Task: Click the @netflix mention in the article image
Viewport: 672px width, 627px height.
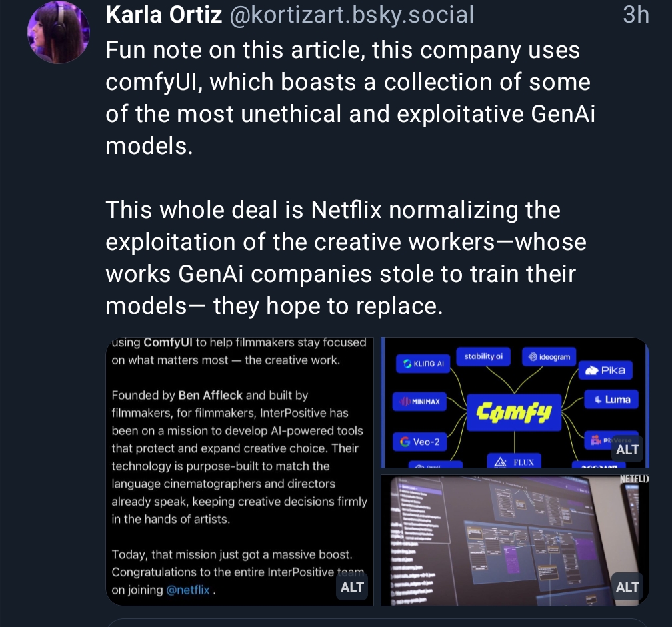Action: [x=187, y=590]
